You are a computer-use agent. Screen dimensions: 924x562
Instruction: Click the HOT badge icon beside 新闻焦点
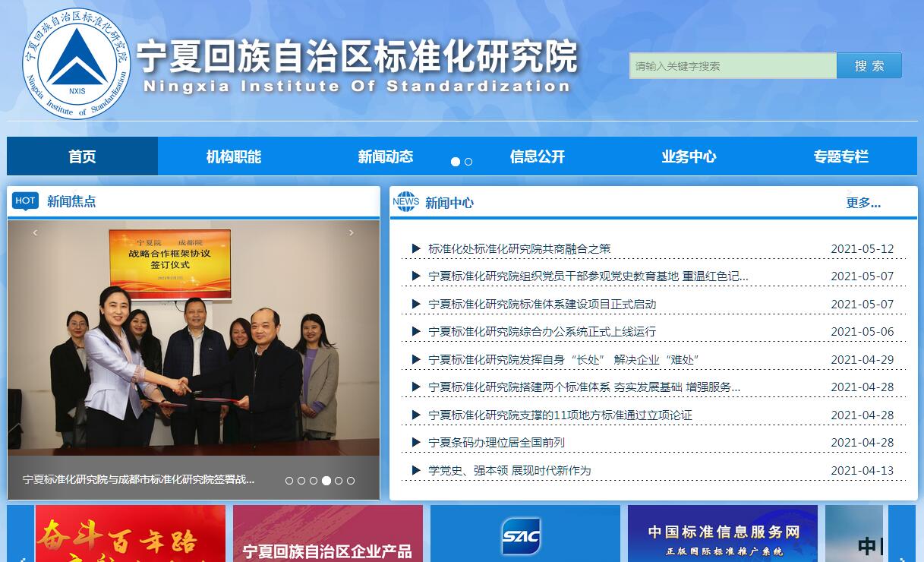point(25,200)
